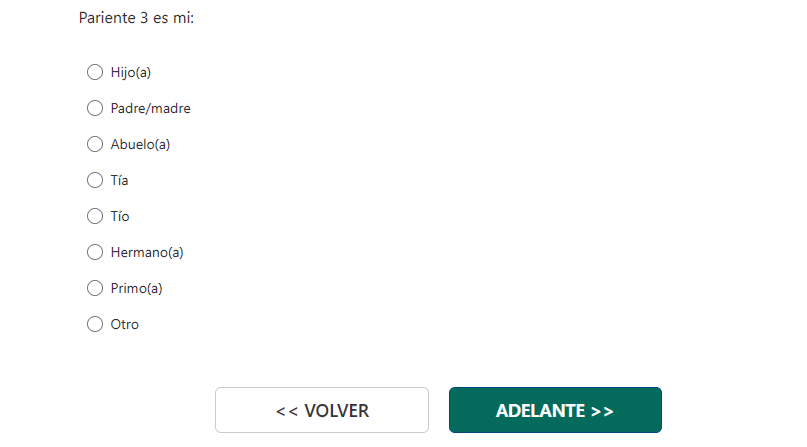Click the 'Abuelo(a)' label text
The height and width of the screenshot is (447, 807).
point(140,144)
